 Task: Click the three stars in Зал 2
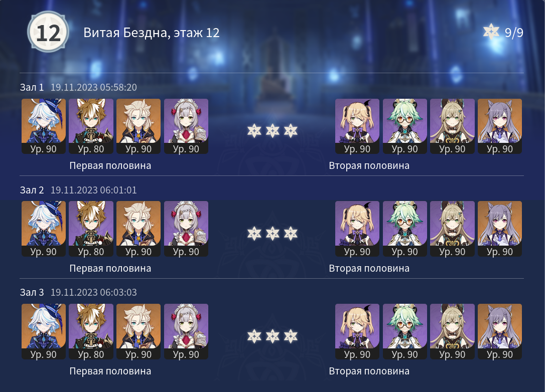(x=272, y=233)
